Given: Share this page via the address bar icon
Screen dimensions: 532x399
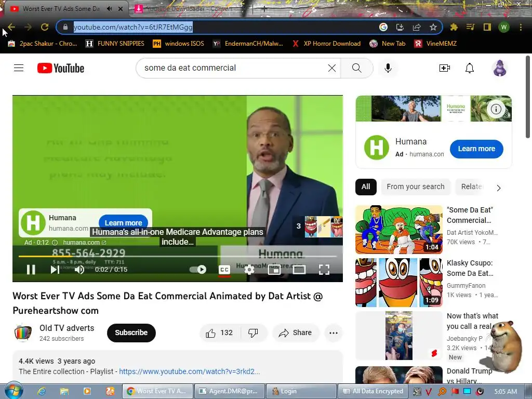Looking at the screenshot, I should pyautogui.click(x=417, y=27).
